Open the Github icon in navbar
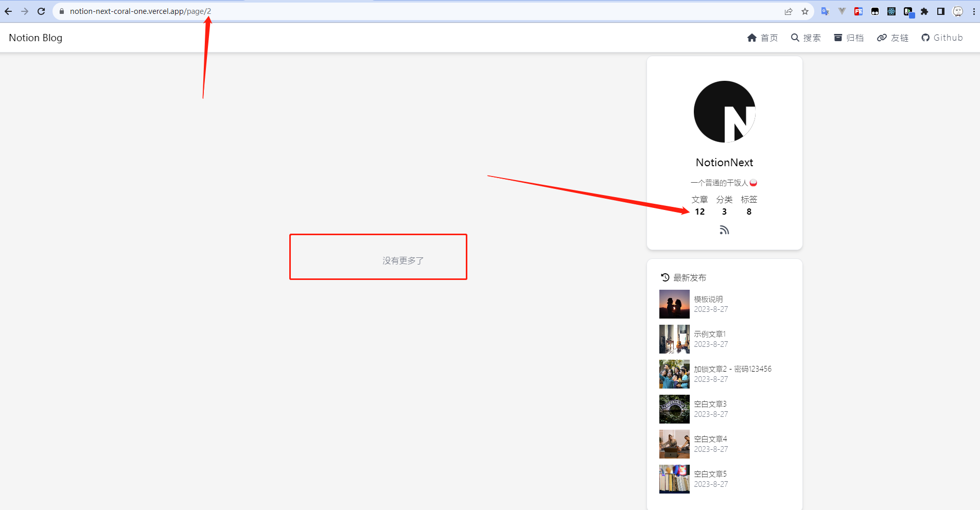The height and width of the screenshot is (510, 980). click(x=925, y=37)
